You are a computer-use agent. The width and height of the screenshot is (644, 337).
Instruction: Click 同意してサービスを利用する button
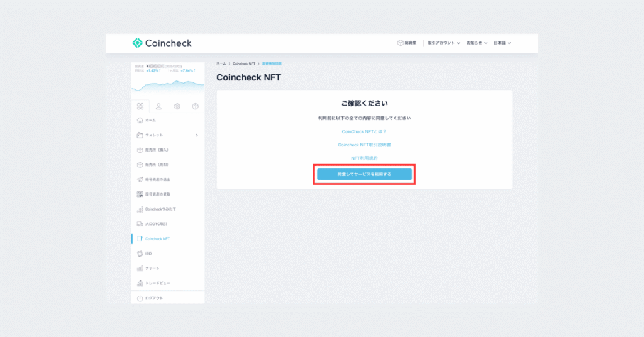(364, 174)
